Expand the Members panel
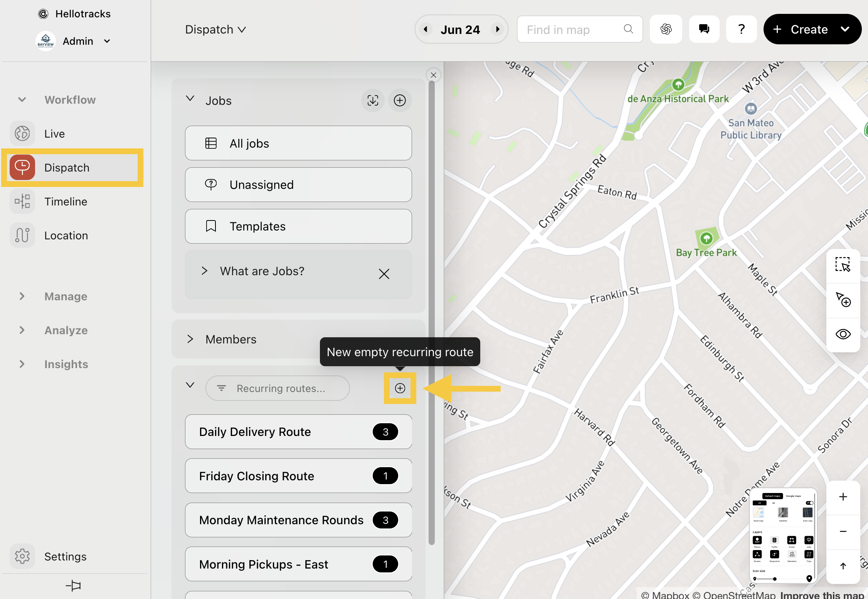The width and height of the screenshot is (868, 599). pos(190,339)
